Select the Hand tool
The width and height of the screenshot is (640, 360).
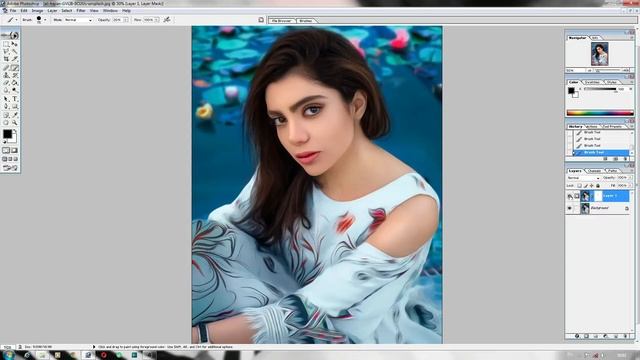(6, 122)
